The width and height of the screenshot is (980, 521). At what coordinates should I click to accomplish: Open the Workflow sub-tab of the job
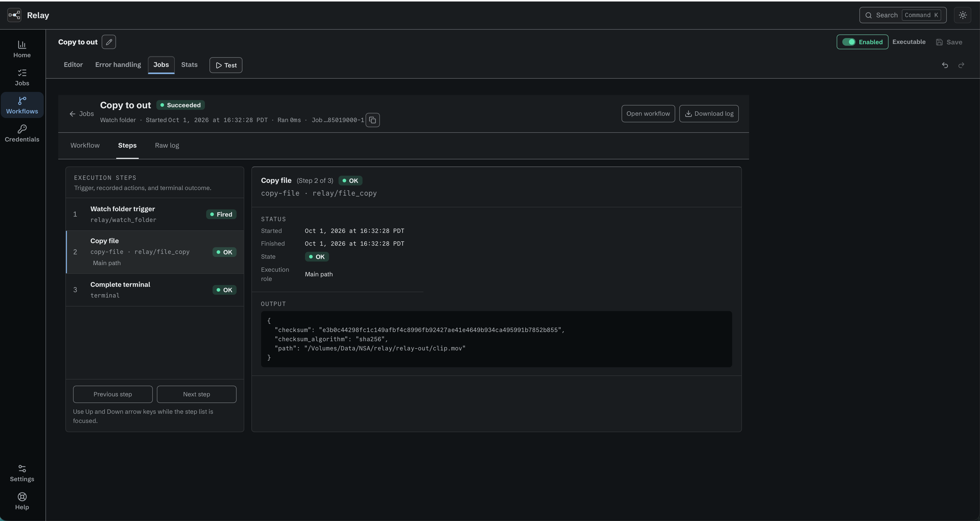[85, 145]
